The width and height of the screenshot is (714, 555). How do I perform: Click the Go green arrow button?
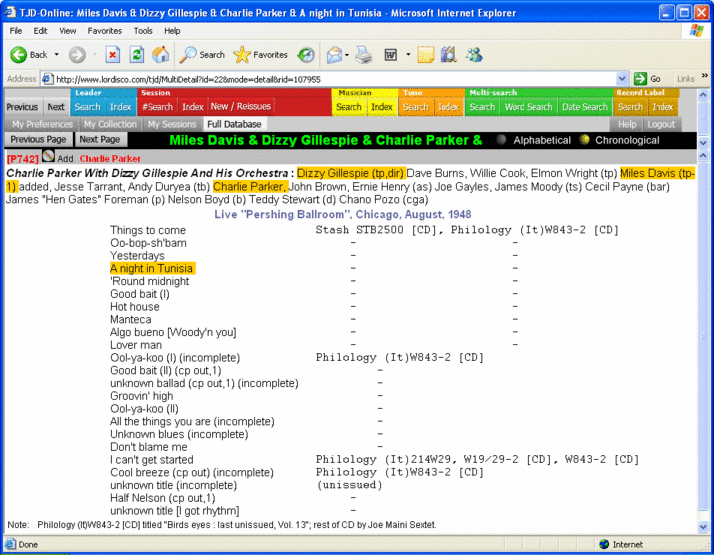[x=640, y=79]
